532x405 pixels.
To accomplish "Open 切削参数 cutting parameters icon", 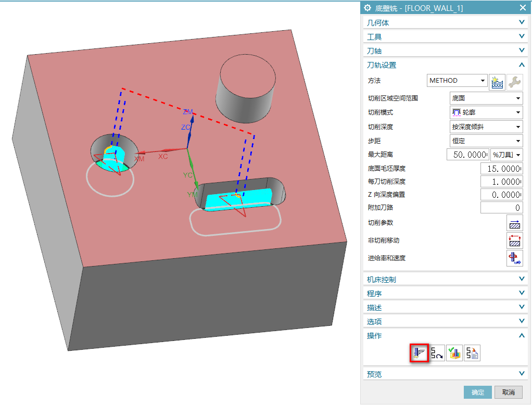I will [x=514, y=223].
